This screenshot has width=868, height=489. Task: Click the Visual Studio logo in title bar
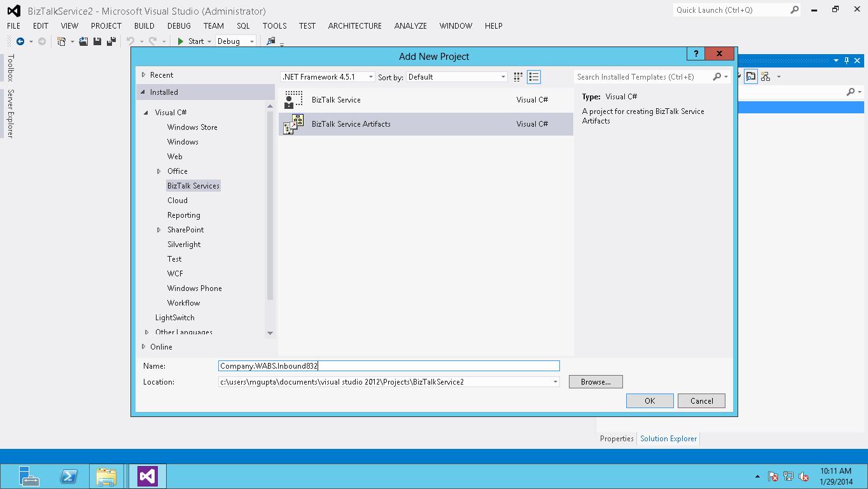(13, 11)
